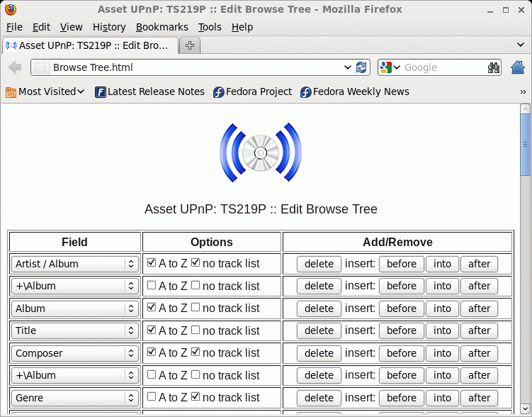Viewport: 532px width, 417px height.
Task: Click the Field column header
Action: coord(74,242)
